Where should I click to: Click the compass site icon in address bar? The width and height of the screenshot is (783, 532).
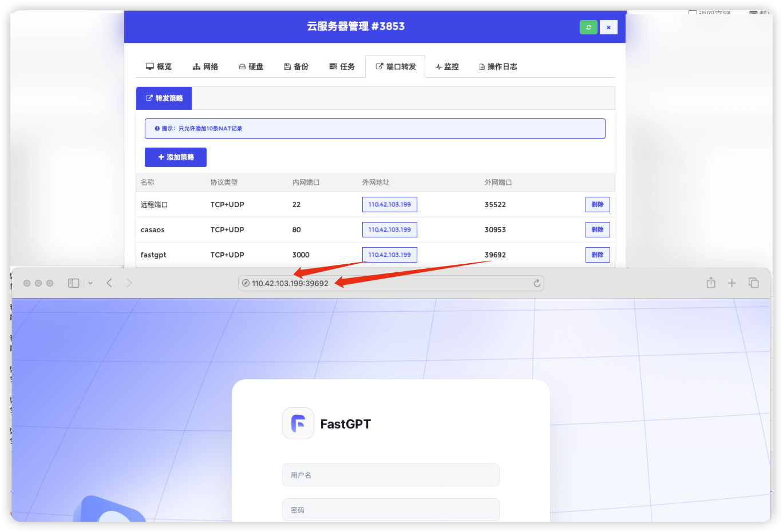click(246, 283)
